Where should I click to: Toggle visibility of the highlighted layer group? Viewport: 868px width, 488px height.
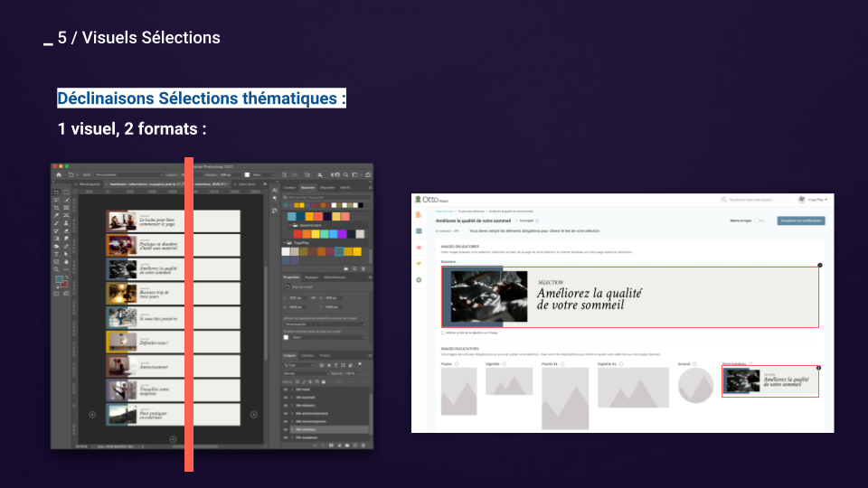point(286,429)
